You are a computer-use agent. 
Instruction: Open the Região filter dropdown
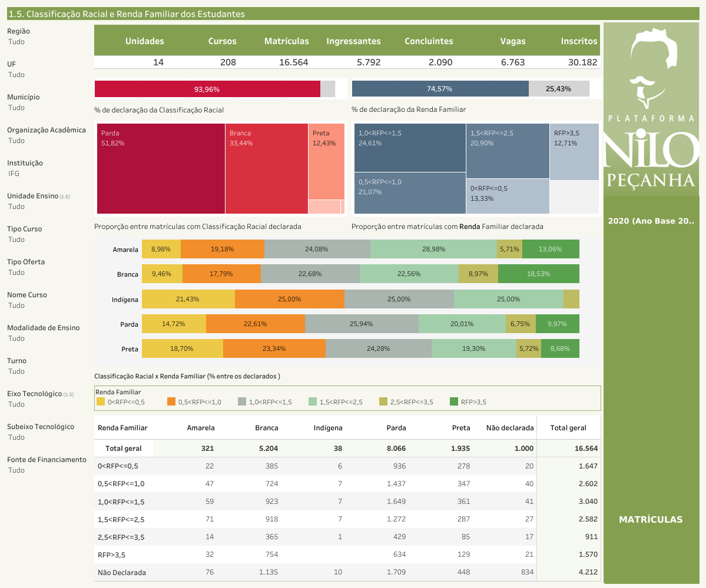point(16,42)
